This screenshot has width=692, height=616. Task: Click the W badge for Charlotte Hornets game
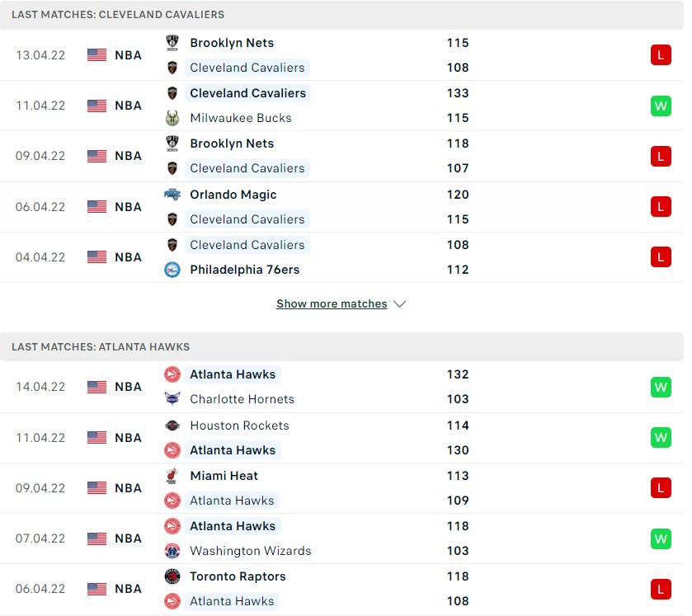click(x=661, y=387)
